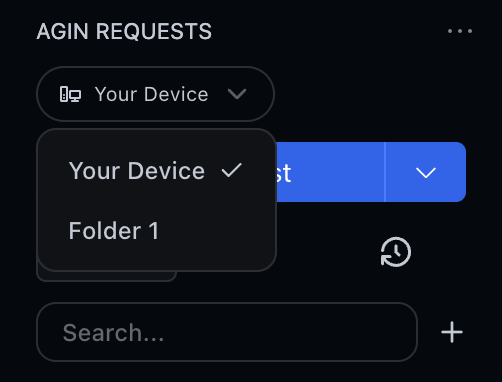Choose Your Device from the popup menu
This screenshot has height=382, width=502.
click(137, 171)
